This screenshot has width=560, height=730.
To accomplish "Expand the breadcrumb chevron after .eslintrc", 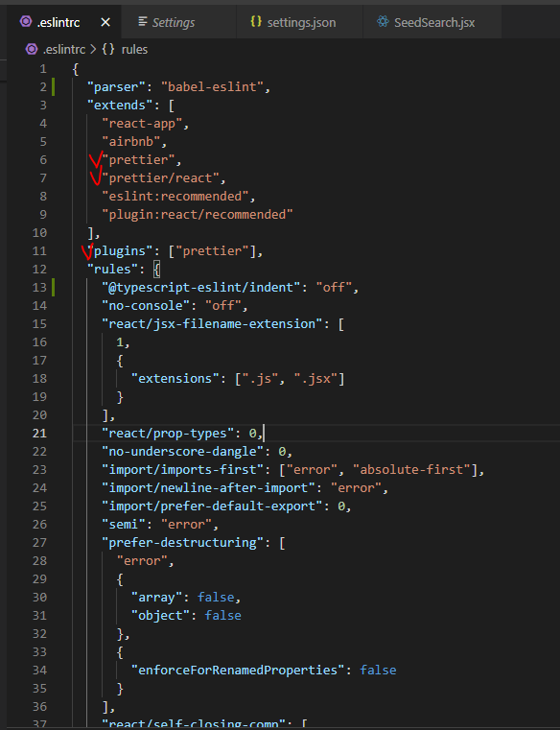I will point(93,49).
